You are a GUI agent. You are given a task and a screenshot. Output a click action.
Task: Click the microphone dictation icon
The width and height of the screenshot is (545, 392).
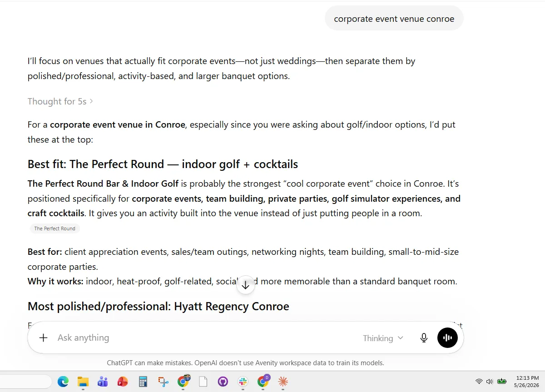(x=424, y=338)
